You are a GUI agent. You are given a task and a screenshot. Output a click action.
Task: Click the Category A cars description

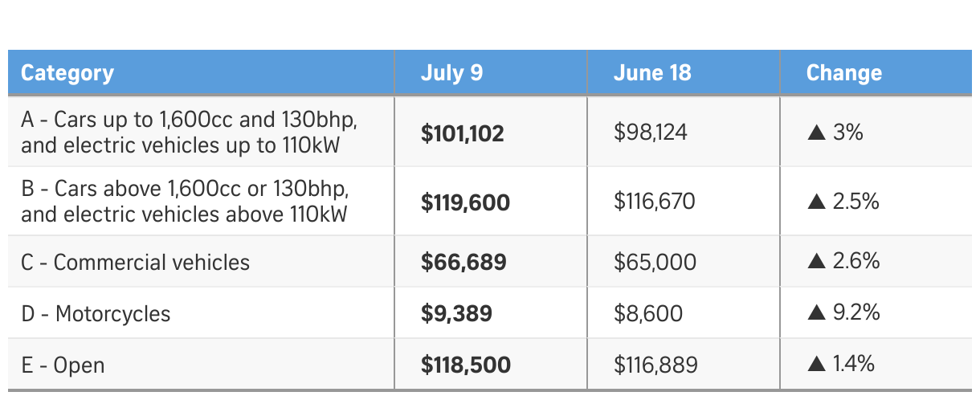(x=189, y=133)
